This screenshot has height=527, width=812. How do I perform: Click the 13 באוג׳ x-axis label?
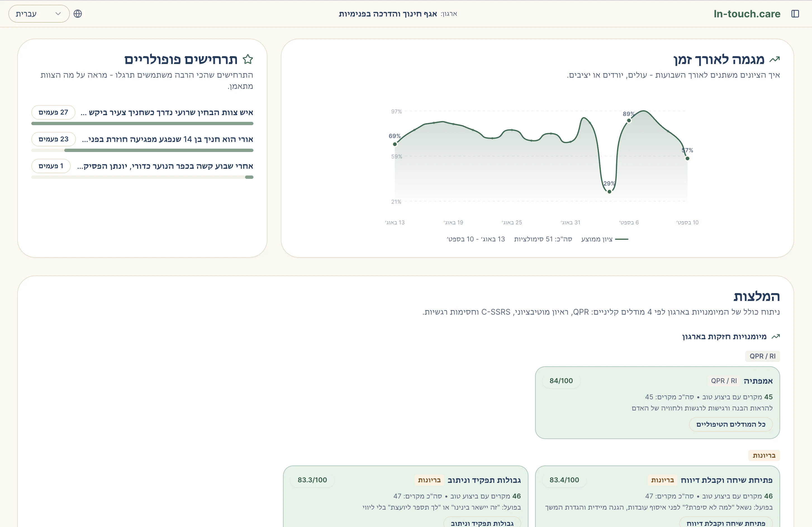click(395, 222)
